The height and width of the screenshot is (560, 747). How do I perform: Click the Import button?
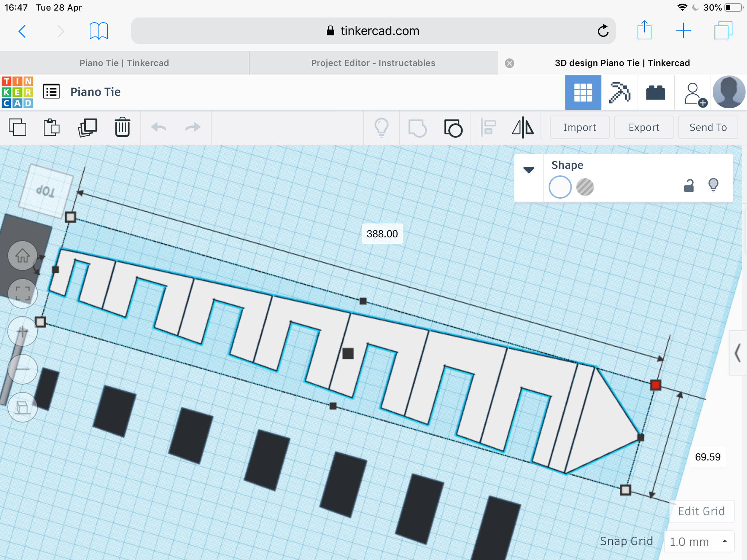[x=580, y=127]
